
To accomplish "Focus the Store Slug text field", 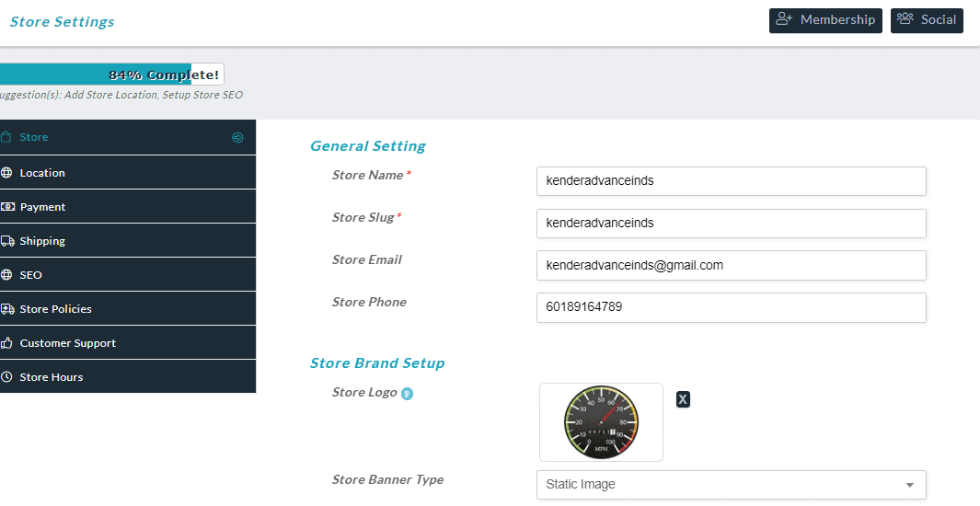I will click(731, 224).
